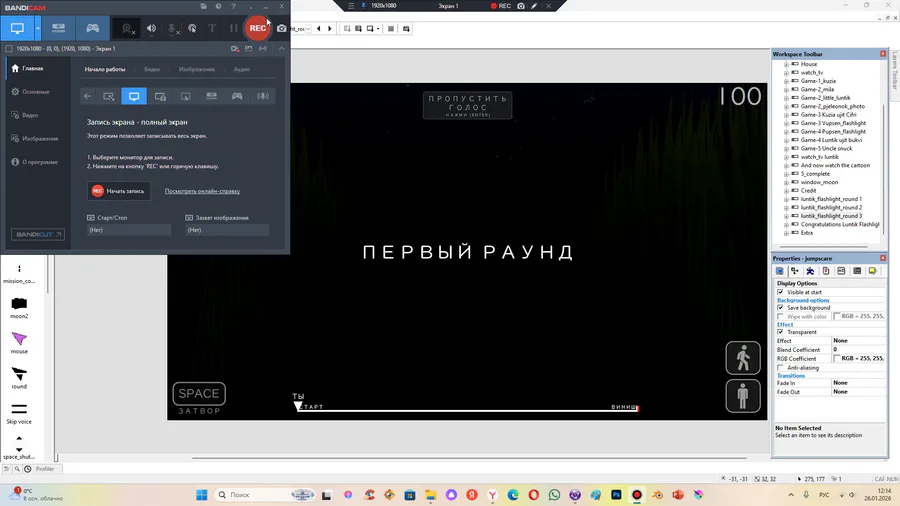Screen dimensions: 900x506
Task: Click the back arrow in mode selector
Action: (x=87, y=96)
